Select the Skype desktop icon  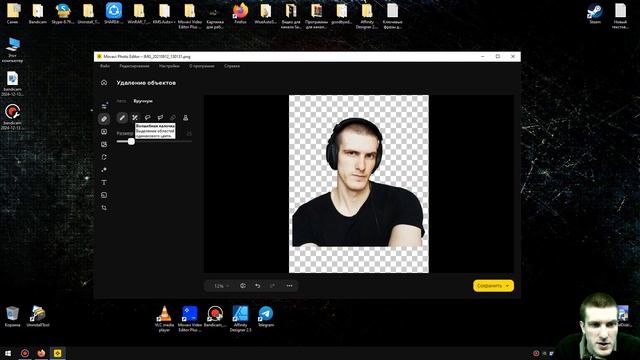(x=62, y=13)
